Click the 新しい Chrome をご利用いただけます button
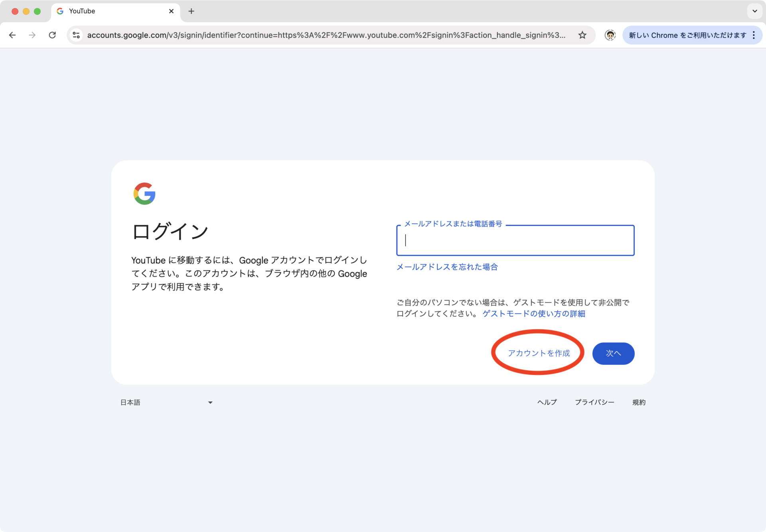The height and width of the screenshot is (532, 766). pos(687,35)
